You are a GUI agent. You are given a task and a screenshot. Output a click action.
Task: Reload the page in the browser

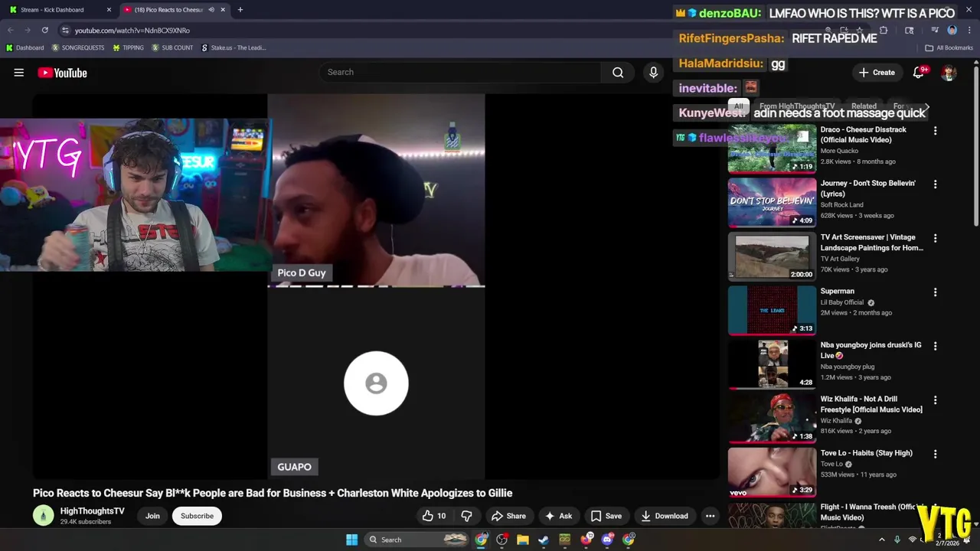click(x=44, y=30)
